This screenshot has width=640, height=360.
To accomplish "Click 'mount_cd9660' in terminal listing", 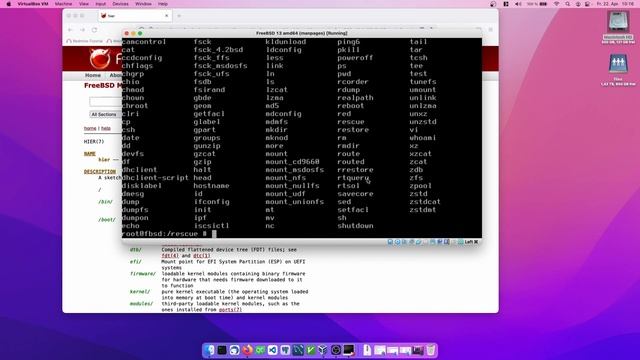I will tap(292, 162).
